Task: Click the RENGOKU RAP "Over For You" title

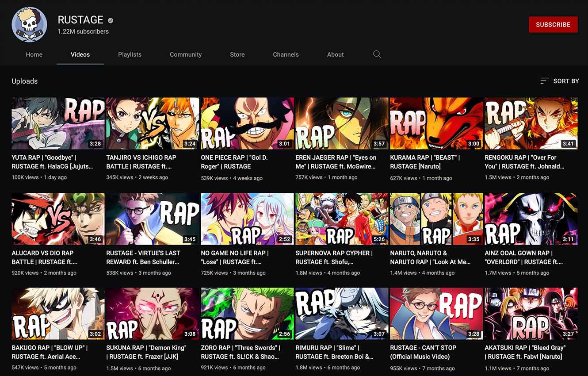Action: coord(525,162)
